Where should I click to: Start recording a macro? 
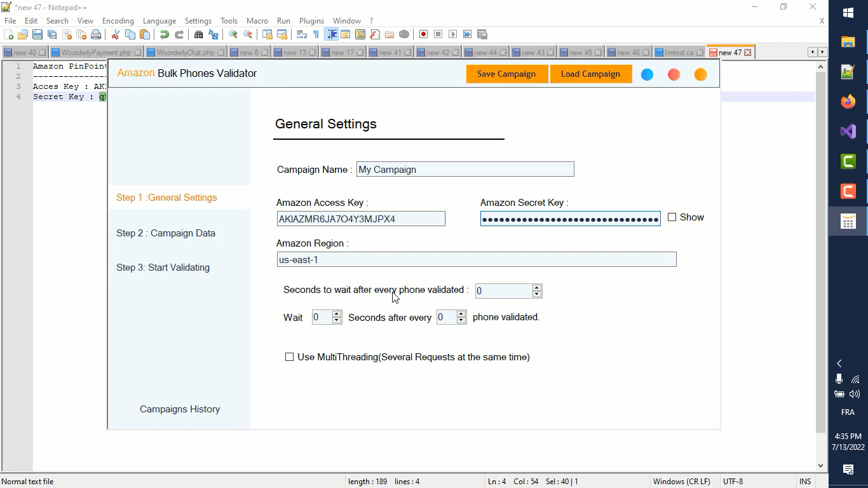coord(423,34)
